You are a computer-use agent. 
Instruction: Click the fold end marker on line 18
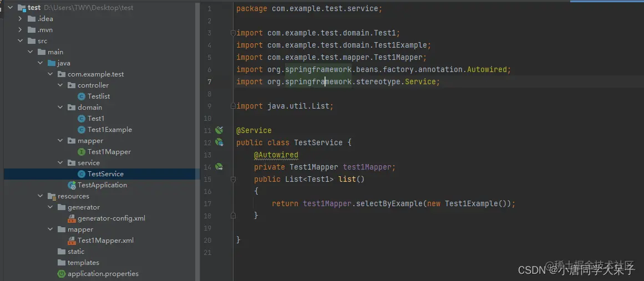click(x=233, y=215)
